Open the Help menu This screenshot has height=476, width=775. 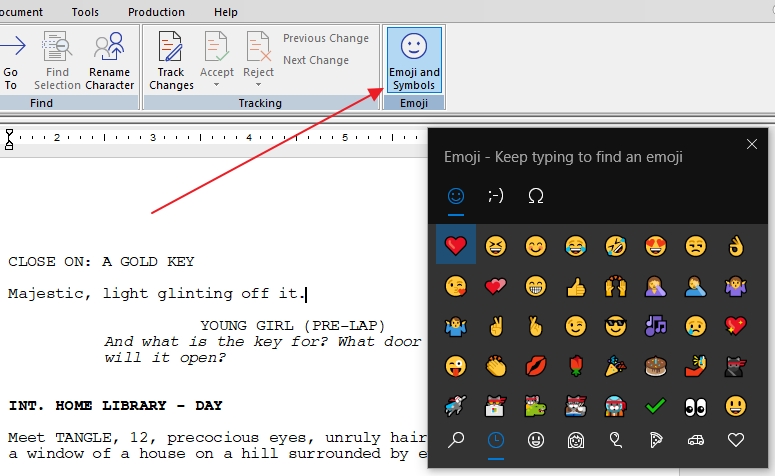click(225, 12)
